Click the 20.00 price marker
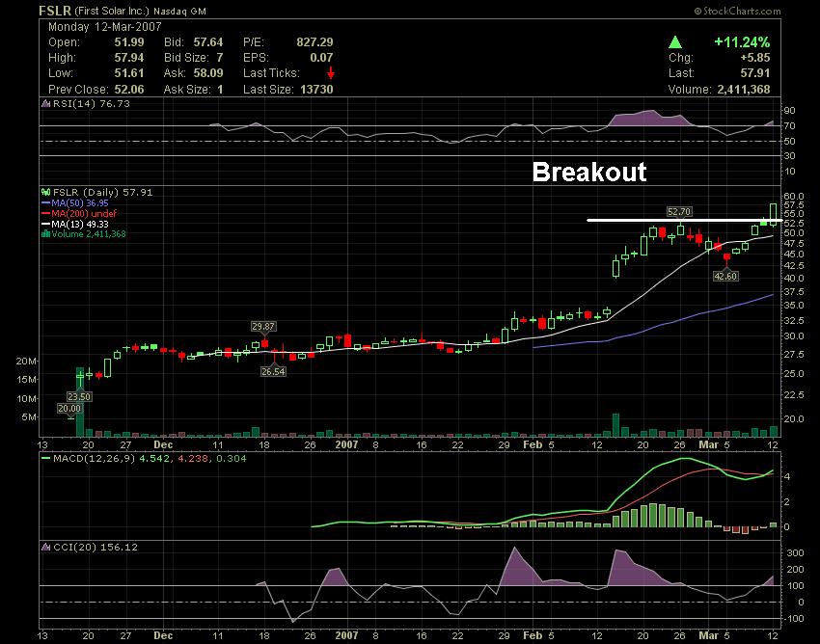Image resolution: width=820 pixels, height=644 pixels. [x=69, y=409]
